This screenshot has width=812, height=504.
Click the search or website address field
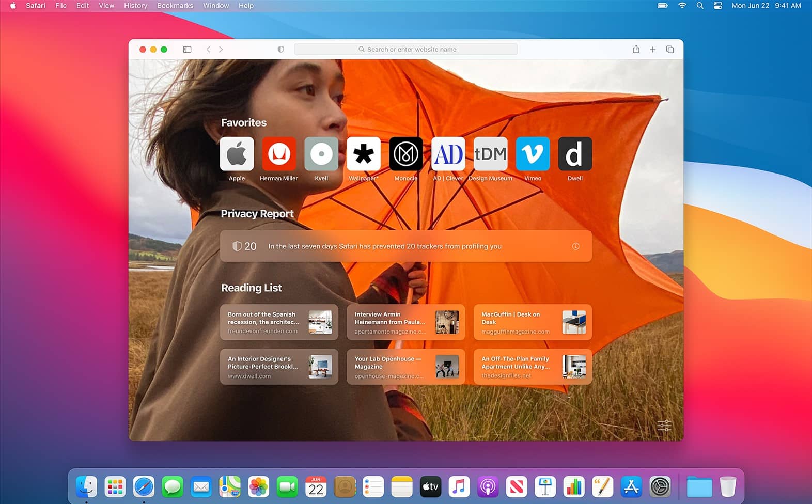coord(405,50)
